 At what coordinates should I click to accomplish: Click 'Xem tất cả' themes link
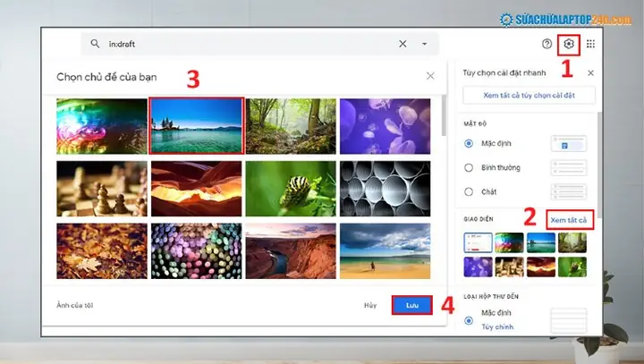(569, 220)
